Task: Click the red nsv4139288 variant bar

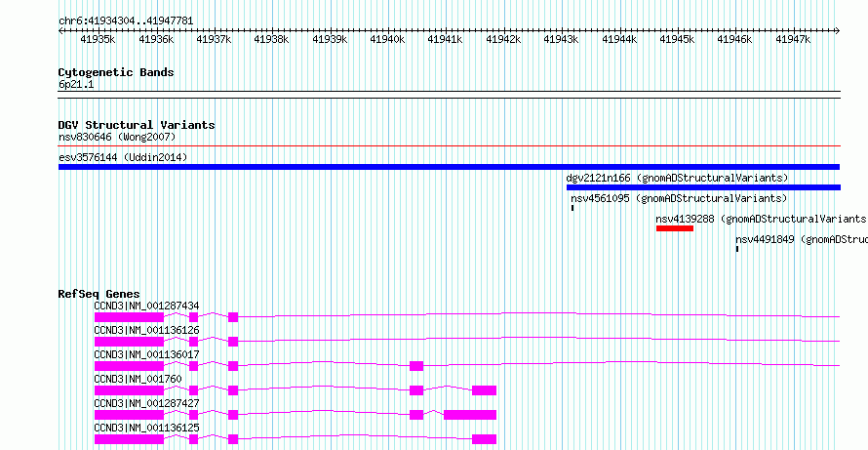Action: [675, 228]
